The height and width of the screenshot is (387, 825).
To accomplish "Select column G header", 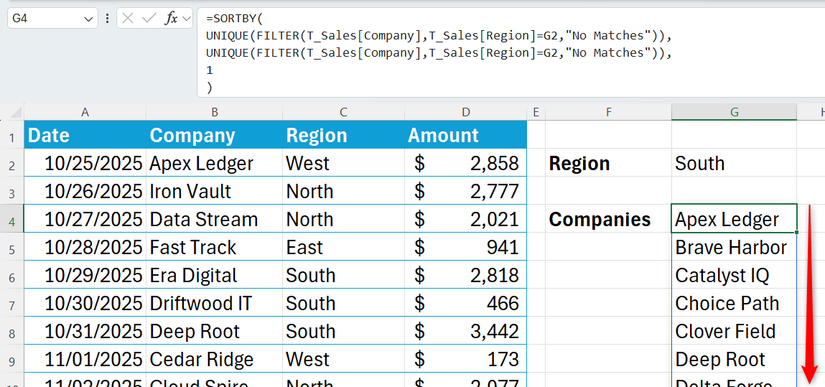I will coord(734,112).
